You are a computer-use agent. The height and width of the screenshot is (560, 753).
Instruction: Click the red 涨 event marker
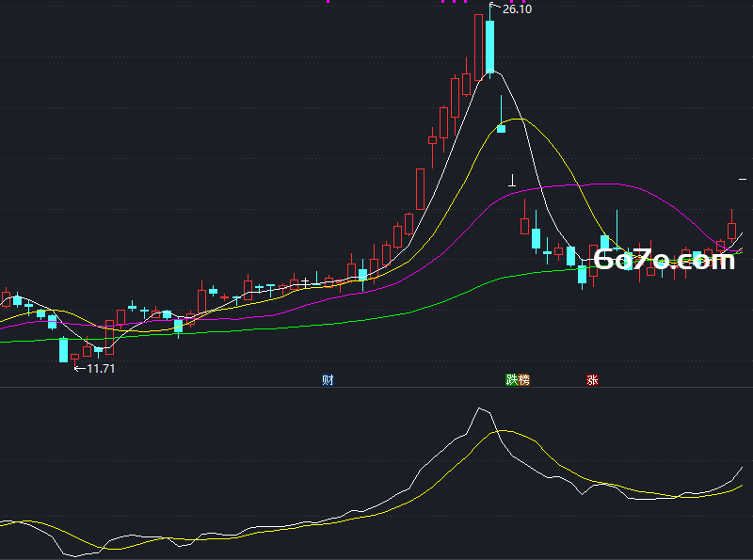592,380
